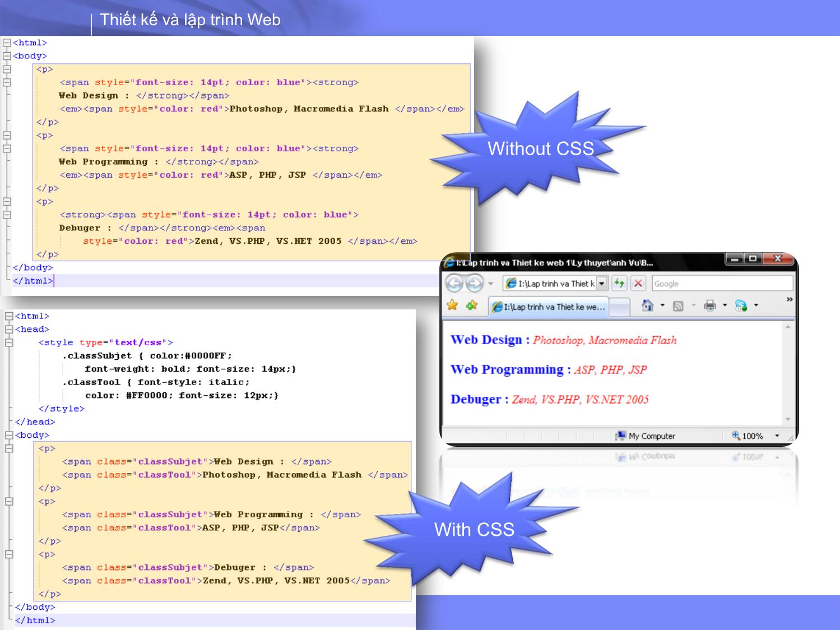This screenshot has height=630, width=840.
Task: Collapse the <p> block above classSubjet Web Design line
Action: [x=9, y=448]
